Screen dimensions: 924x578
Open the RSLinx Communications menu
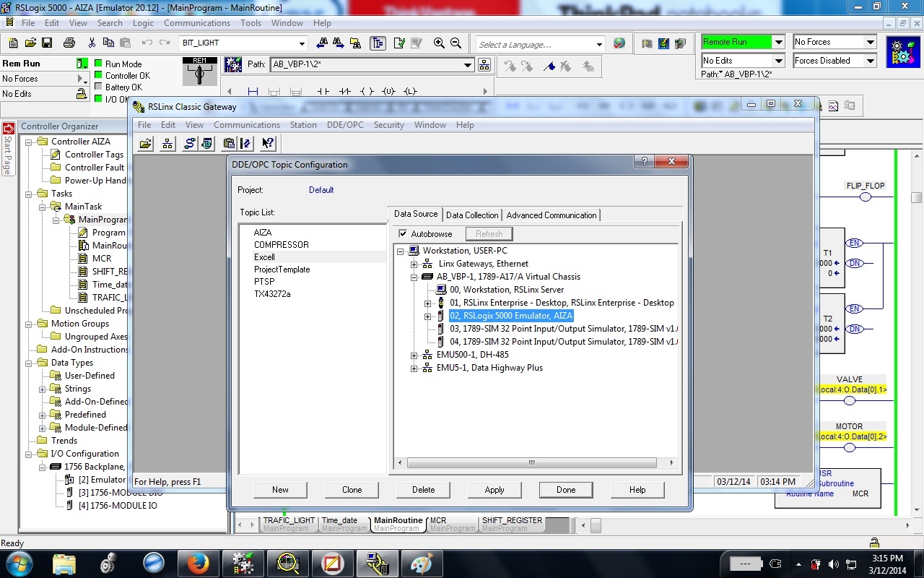coord(247,125)
